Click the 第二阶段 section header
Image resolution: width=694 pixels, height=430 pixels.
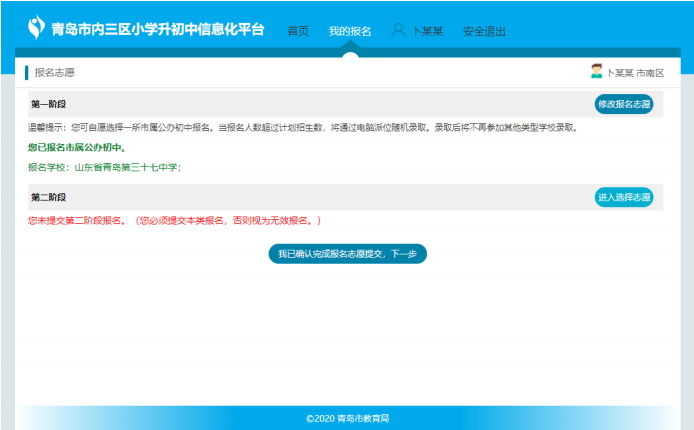48,197
